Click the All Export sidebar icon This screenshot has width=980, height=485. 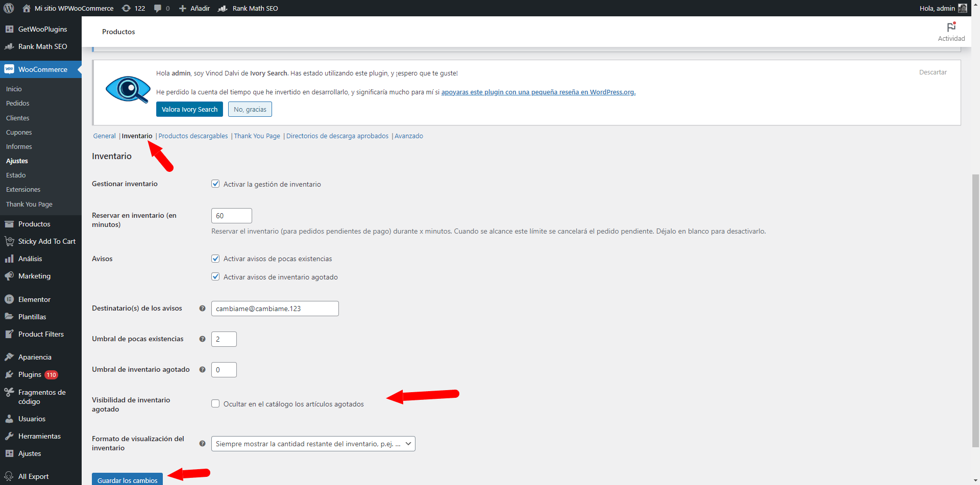(9, 476)
